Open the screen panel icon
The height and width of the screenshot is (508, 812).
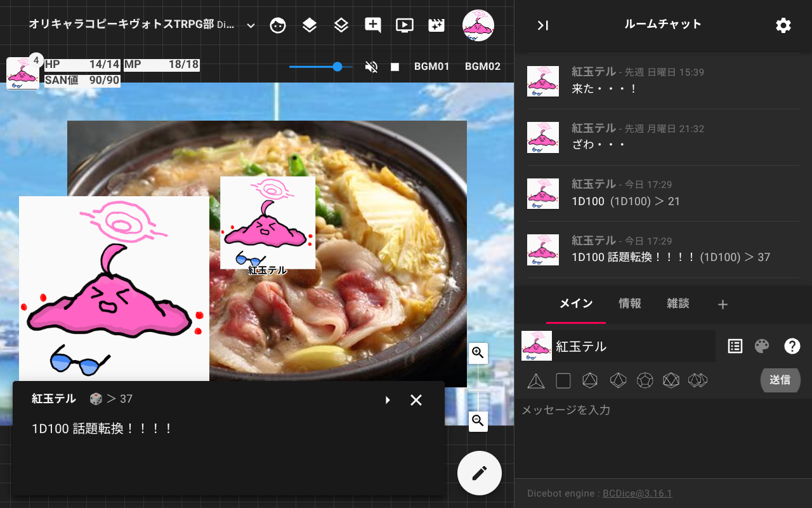(x=405, y=25)
